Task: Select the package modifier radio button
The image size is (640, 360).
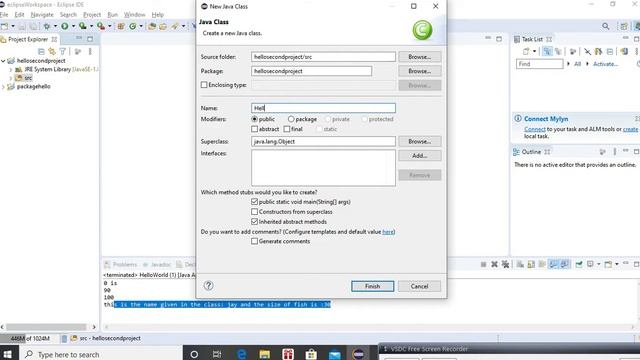Action: coord(291,119)
